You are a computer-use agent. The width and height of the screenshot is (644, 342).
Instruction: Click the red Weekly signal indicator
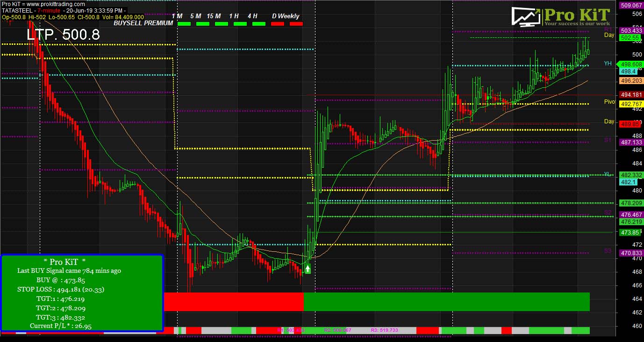(x=296, y=23)
